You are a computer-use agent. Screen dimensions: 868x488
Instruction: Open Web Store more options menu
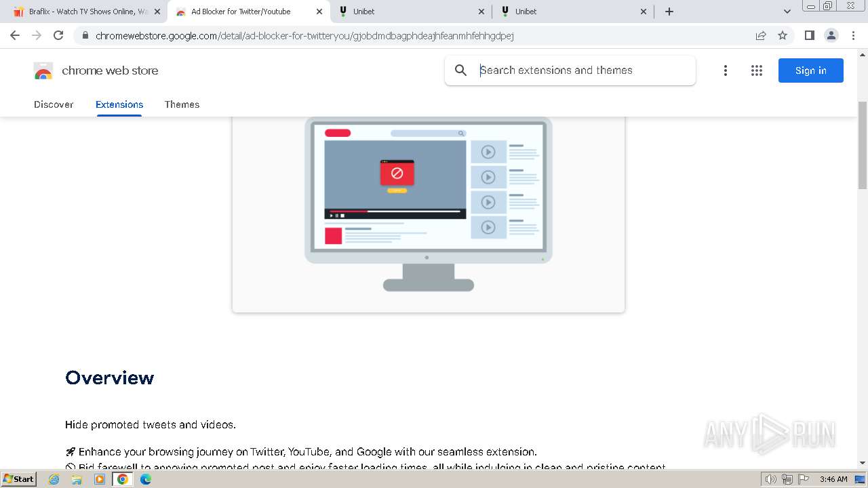tap(726, 70)
